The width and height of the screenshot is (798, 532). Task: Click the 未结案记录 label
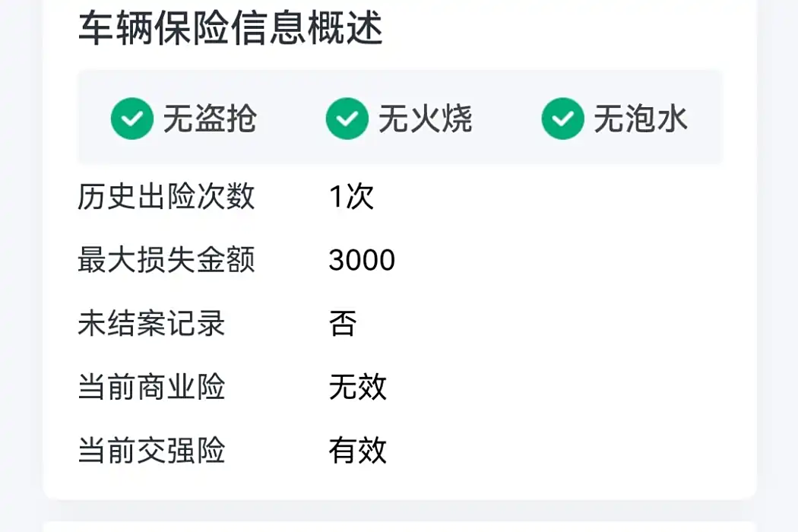[x=151, y=323]
